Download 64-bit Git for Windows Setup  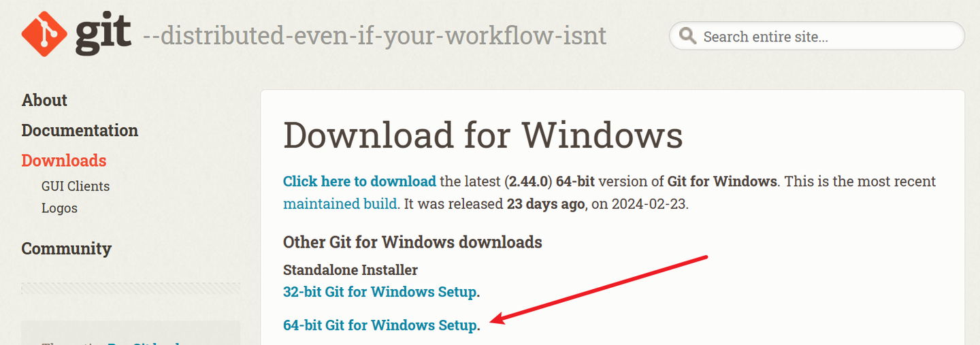point(380,325)
